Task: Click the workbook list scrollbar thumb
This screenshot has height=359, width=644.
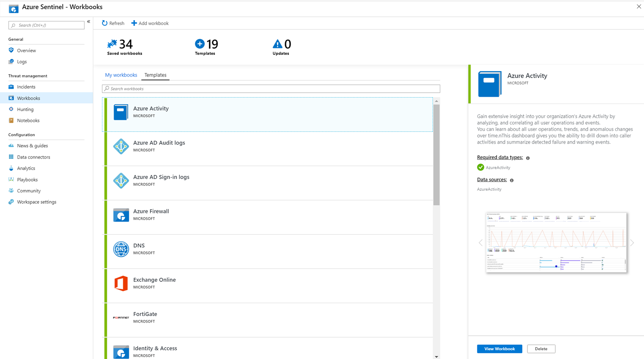Action: 436,155
